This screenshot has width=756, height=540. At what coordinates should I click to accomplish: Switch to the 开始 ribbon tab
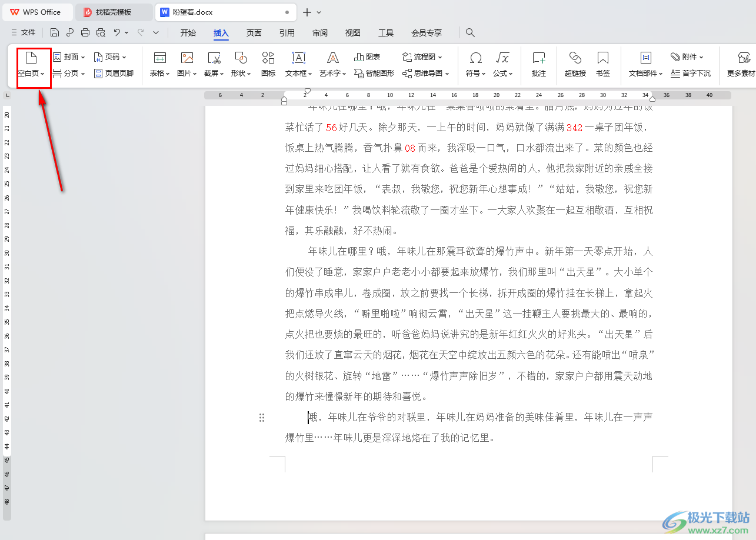coord(188,33)
